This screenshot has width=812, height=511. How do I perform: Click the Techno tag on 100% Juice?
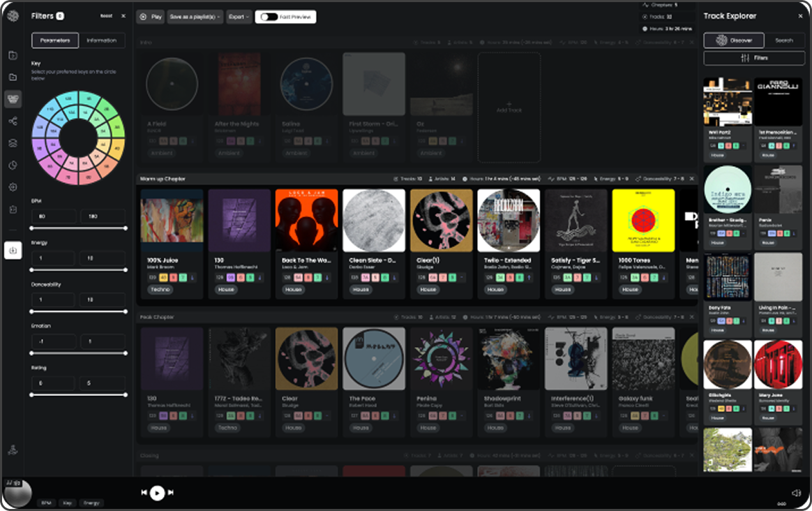160,290
